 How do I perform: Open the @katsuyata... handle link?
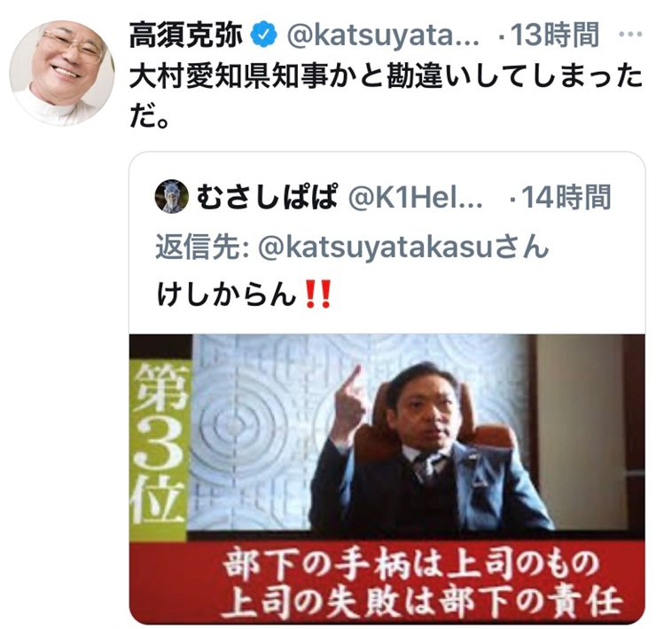(383, 35)
